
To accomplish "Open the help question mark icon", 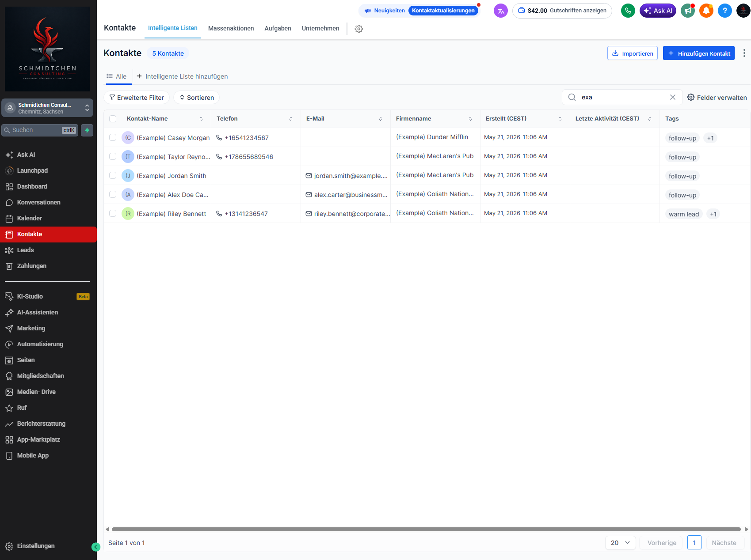I will tap(725, 11).
